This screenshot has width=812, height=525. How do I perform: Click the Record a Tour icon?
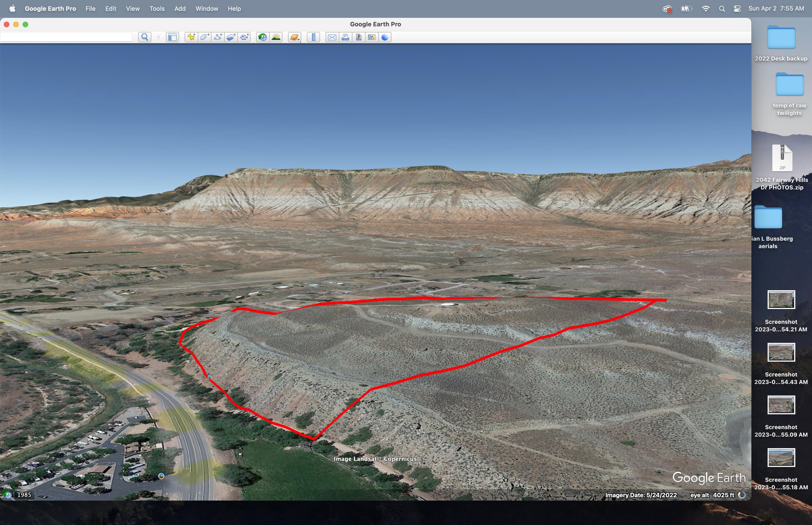(244, 37)
